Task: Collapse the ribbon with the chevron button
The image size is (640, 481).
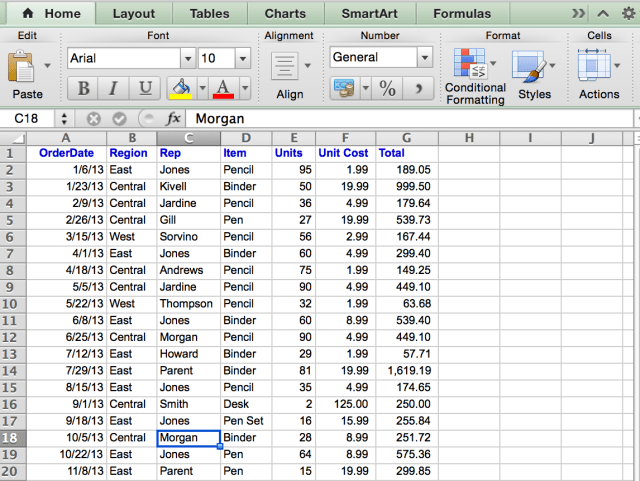Action: (602, 14)
